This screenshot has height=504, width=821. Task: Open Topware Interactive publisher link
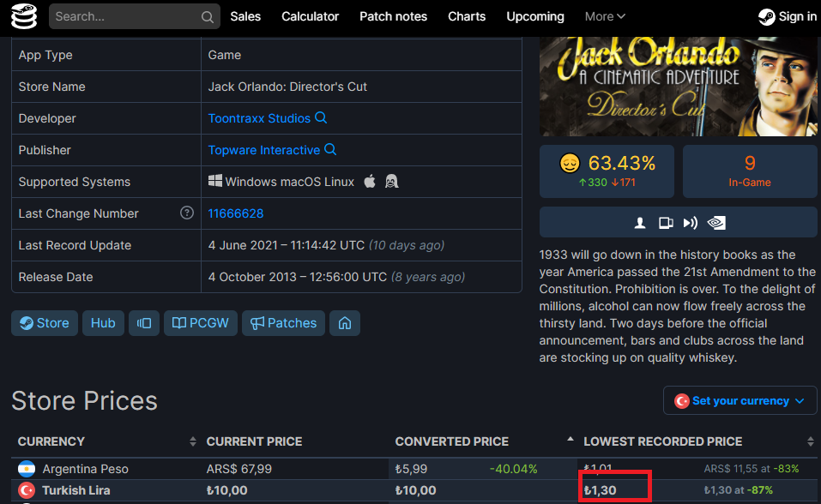(x=264, y=150)
